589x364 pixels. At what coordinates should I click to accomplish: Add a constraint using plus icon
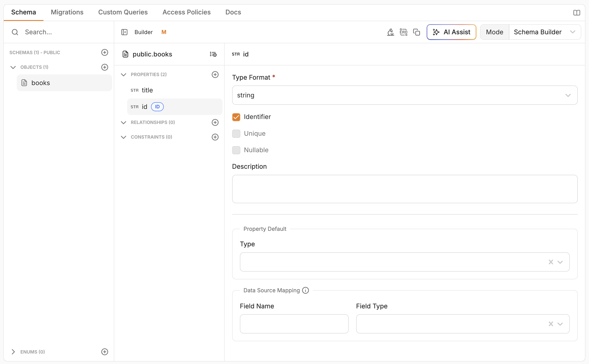point(215,137)
